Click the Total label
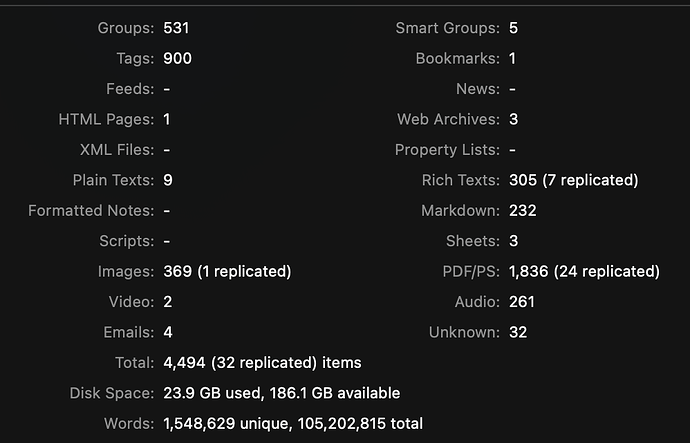Image resolution: width=690 pixels, height=443 pixels. [x=135, y=362]
